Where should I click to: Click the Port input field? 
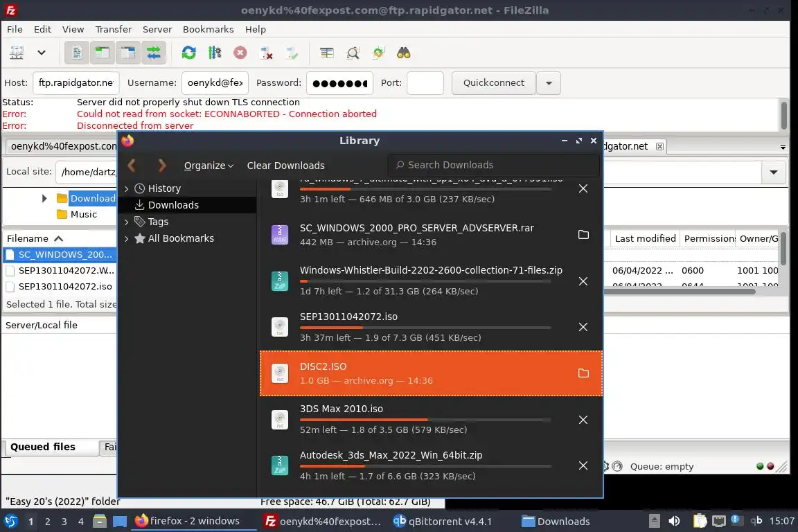pos(425,83)
